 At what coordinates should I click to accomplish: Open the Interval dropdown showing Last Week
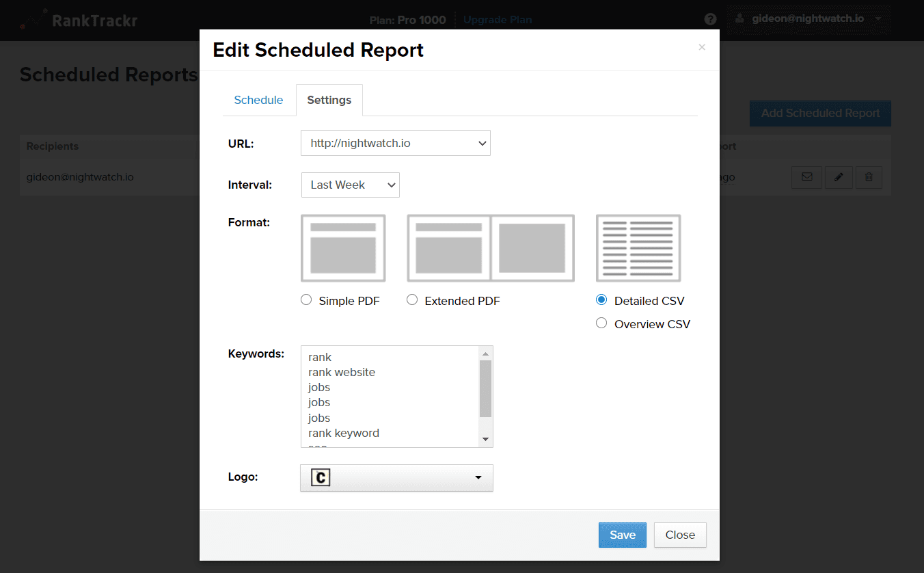[x=350, y=185]
